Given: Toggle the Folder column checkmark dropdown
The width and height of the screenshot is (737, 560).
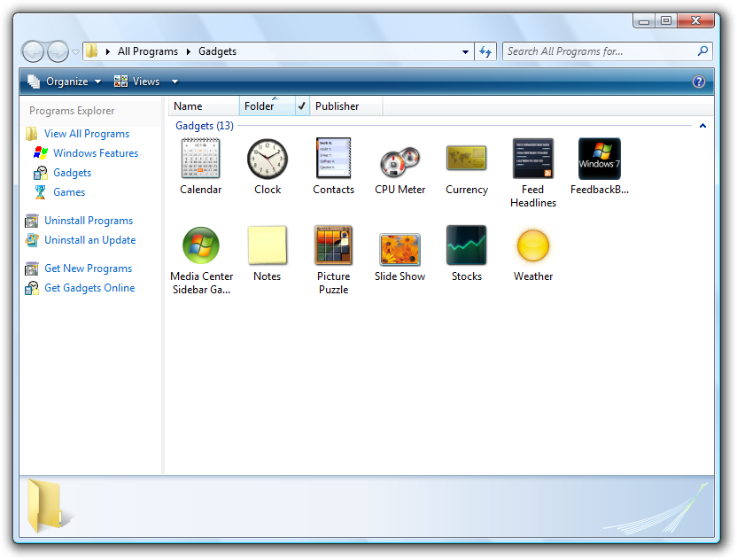Looking at the screenshot, I should click(x=301, y=106).
